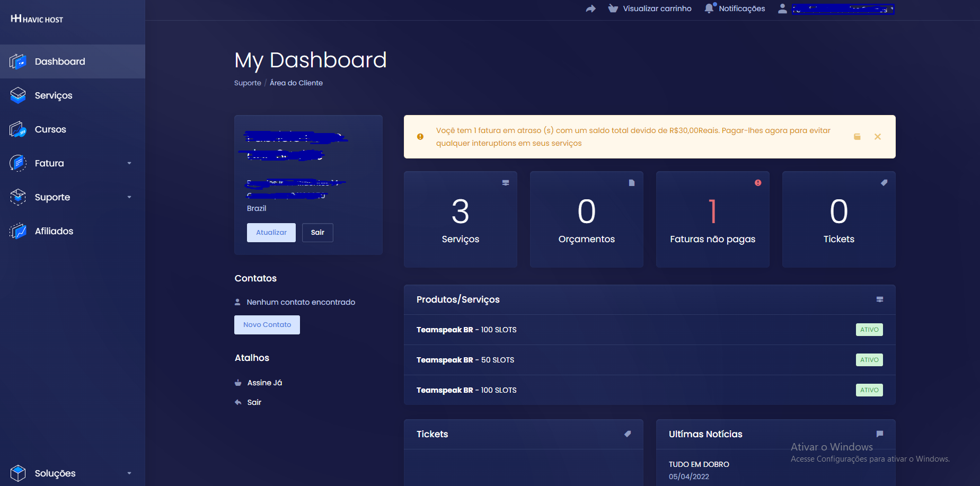Select the Serviços sidebar icon
980x486 pixels.
click(18, 95)
